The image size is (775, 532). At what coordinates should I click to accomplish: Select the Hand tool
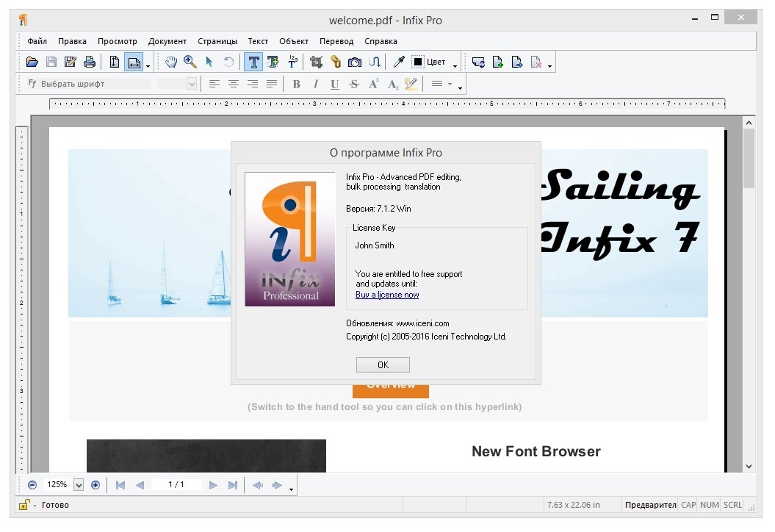point(171,62)
